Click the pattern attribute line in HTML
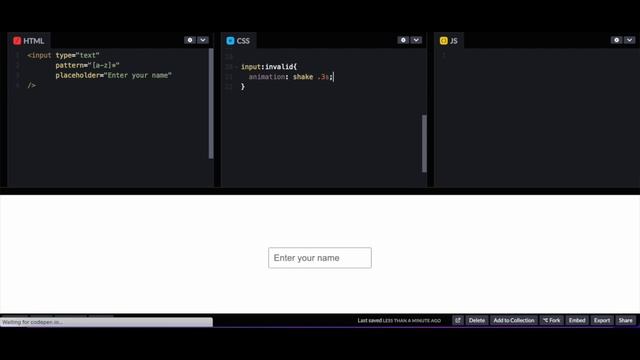The image size is (640, 360). point(87,65)
